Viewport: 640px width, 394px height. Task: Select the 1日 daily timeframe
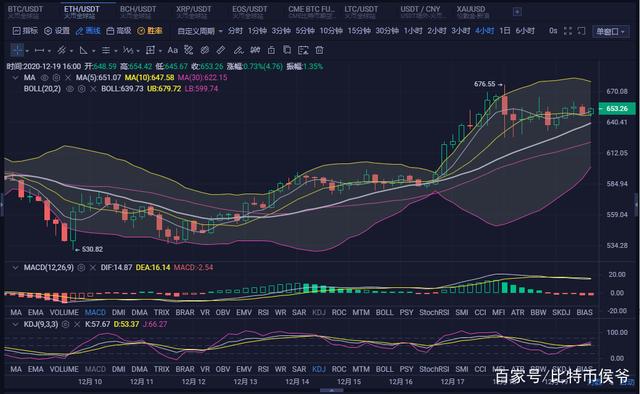click(504, 31)
